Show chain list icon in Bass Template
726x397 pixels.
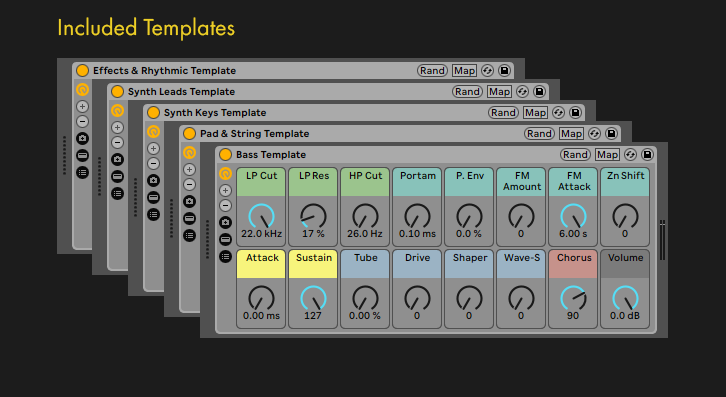(225, 239)
